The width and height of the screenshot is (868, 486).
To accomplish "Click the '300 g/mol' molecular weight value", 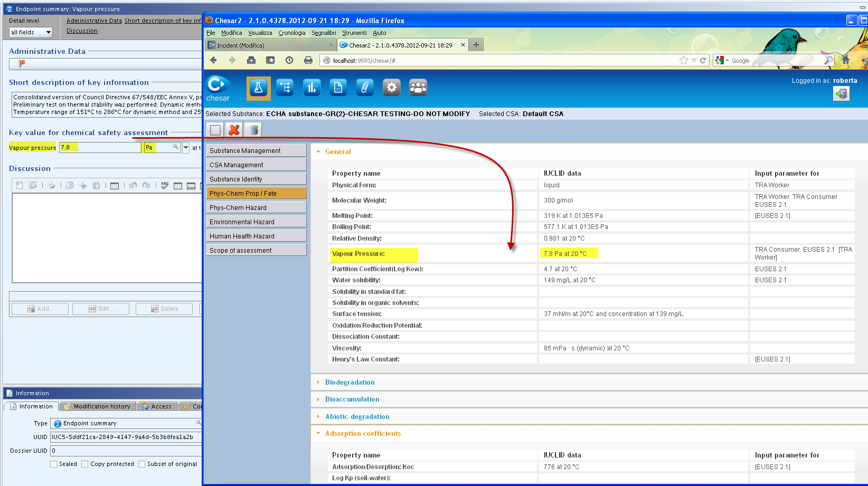I will (x=558, y=201).
